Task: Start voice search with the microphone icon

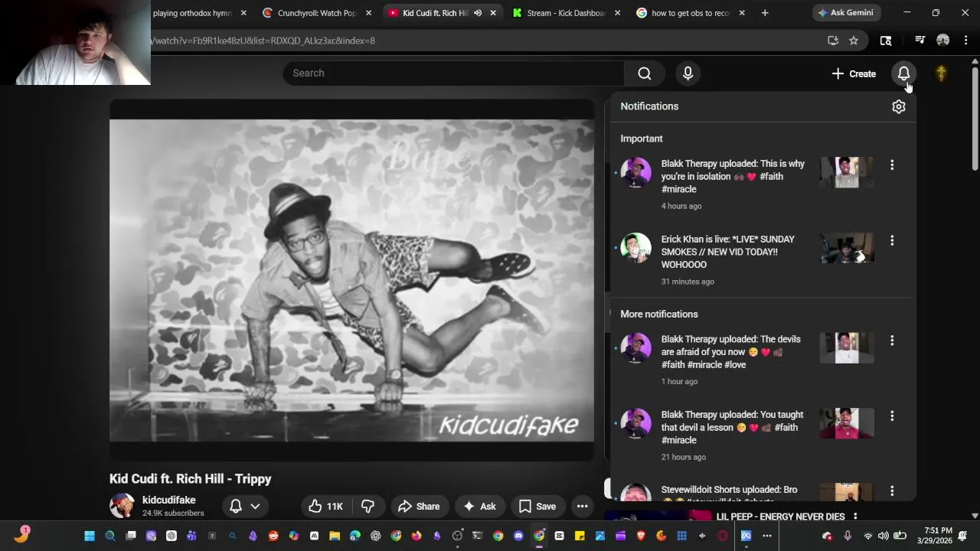Action: [x=688, y=73]
